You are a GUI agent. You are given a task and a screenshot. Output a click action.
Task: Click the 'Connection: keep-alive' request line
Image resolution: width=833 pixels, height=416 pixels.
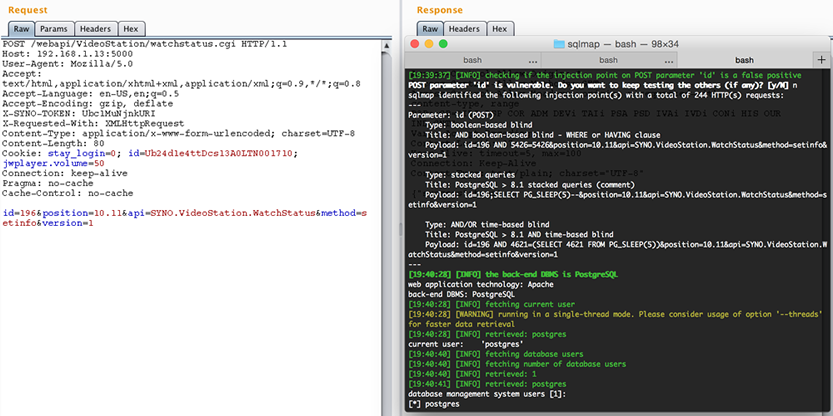point(64,173)
